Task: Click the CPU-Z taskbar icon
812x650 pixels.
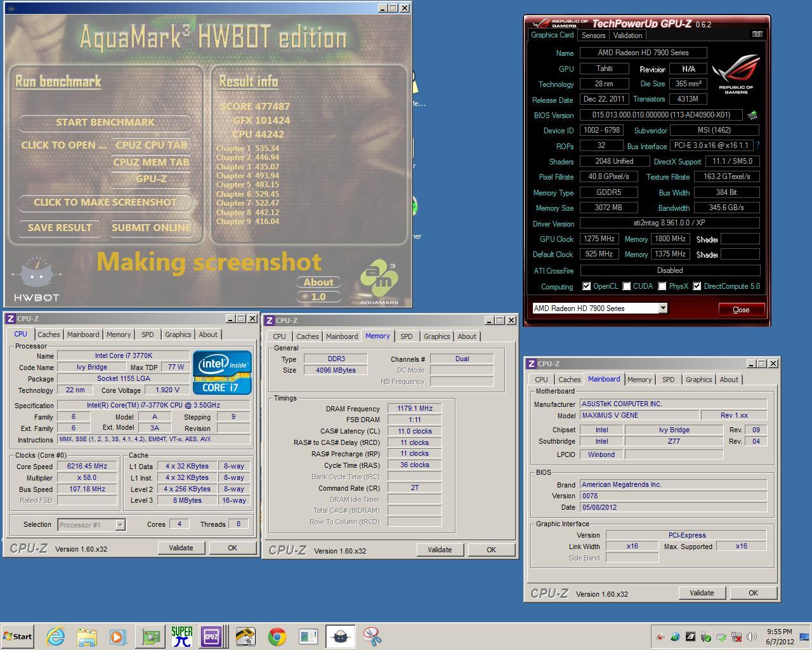Action: click(x=211, y=637)
